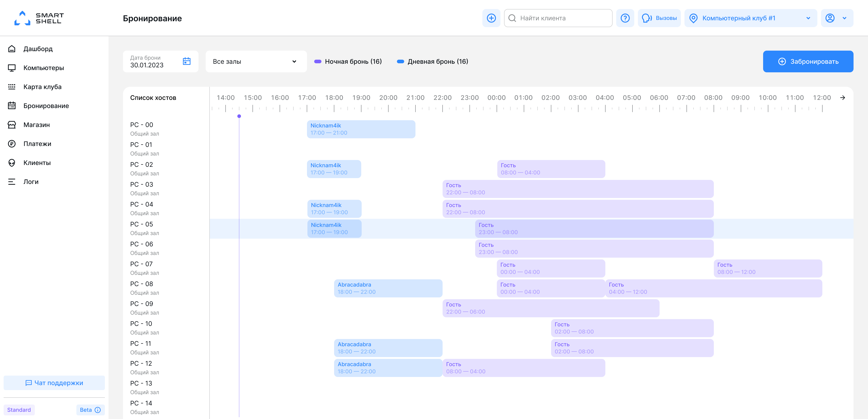This screenshot has width=868, height=419.
Task: Click the user profile avatar icon
Action: point(830,18)
